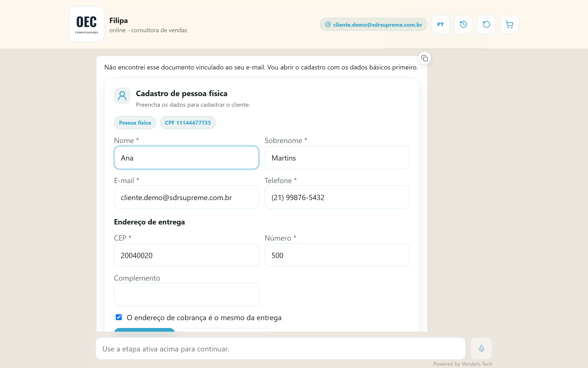The image size is (588, 368).
Task: Activate the microphone voice input
Action: (x=481, y=348)
